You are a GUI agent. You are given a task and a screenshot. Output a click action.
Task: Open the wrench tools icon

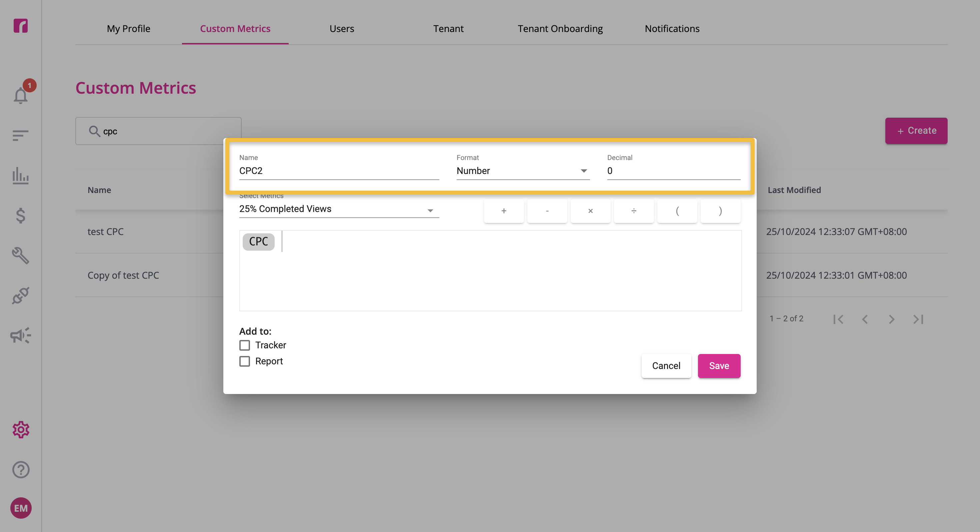coord(21,255)
